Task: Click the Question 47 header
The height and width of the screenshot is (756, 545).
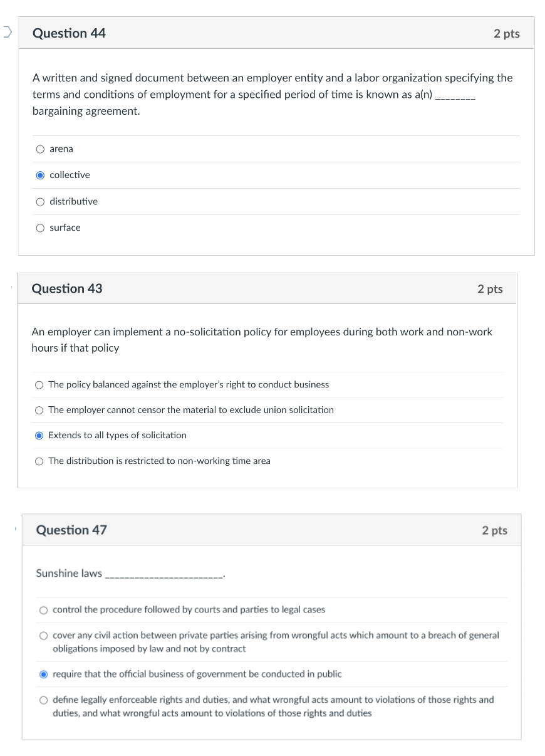Action: (x=71, y=530)
